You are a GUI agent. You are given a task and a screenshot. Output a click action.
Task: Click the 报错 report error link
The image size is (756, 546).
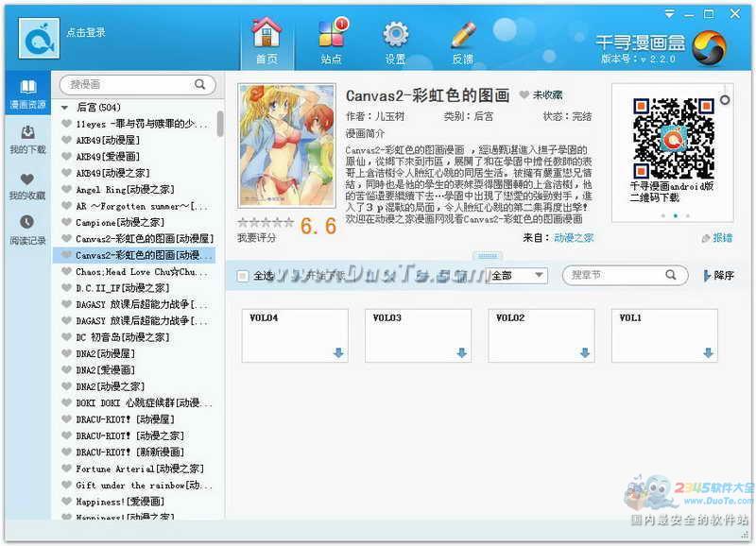(717, 238)
